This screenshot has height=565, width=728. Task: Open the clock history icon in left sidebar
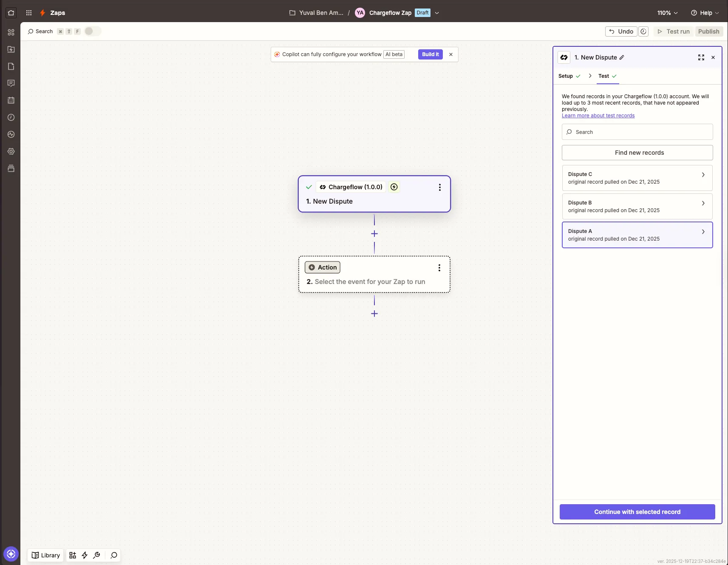click(x=11, y=117)
